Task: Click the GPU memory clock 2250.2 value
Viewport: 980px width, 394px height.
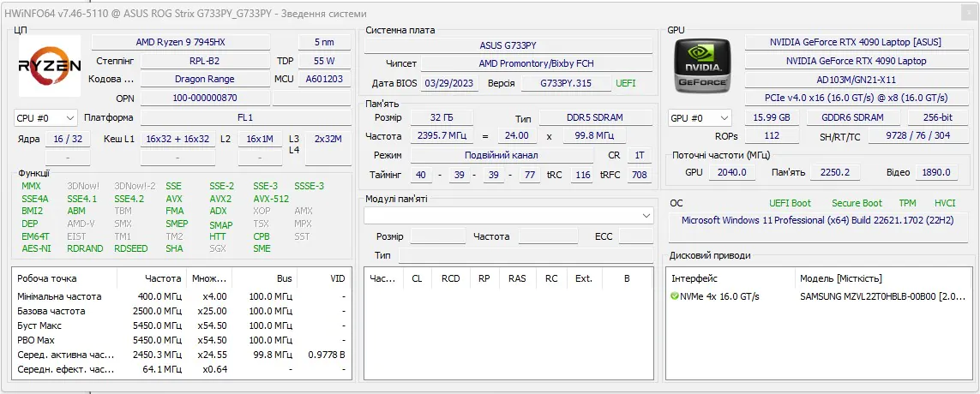Action: (x=834, y=172)
